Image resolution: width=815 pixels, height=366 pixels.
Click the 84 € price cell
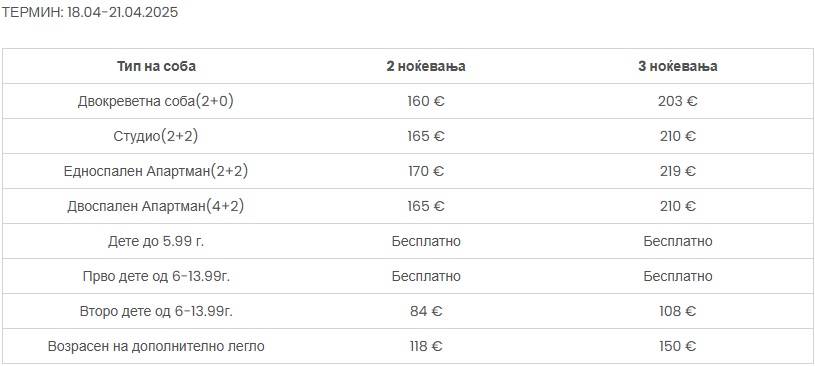coord(426,311)
